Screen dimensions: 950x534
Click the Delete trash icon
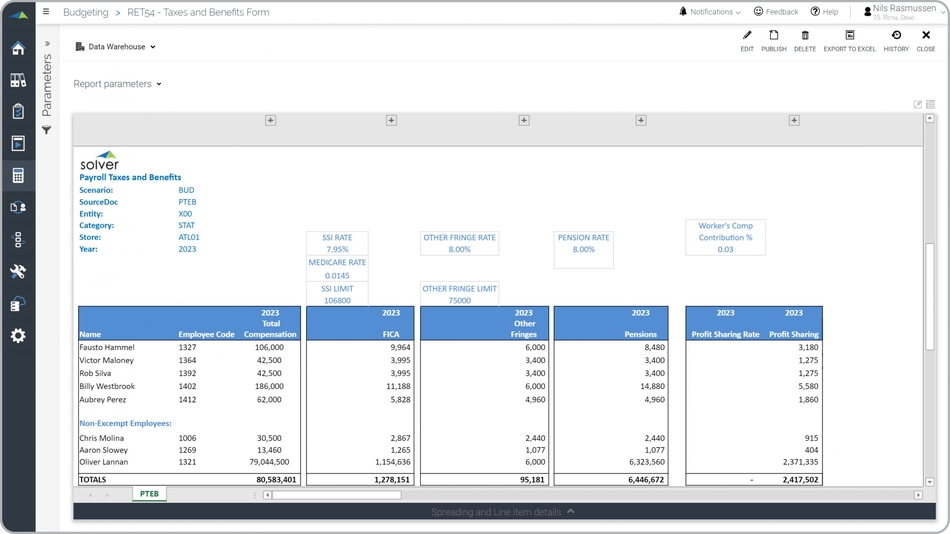coord(805,36)
